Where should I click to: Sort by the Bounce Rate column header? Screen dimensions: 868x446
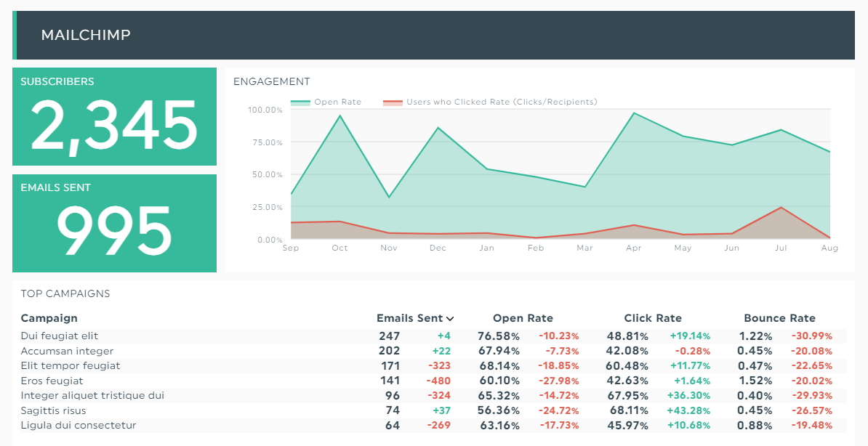[x=779, y=318]
